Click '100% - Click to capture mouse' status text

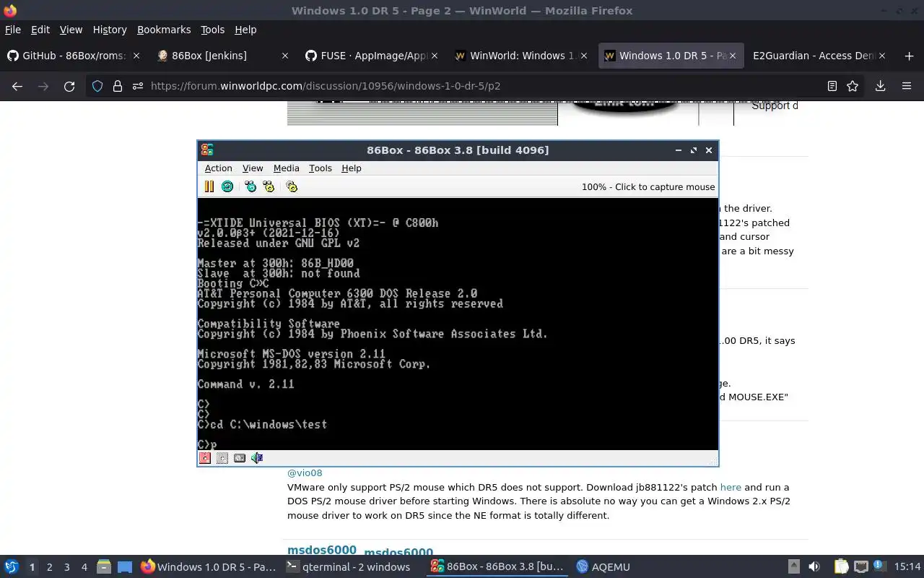tap(648, 186)
